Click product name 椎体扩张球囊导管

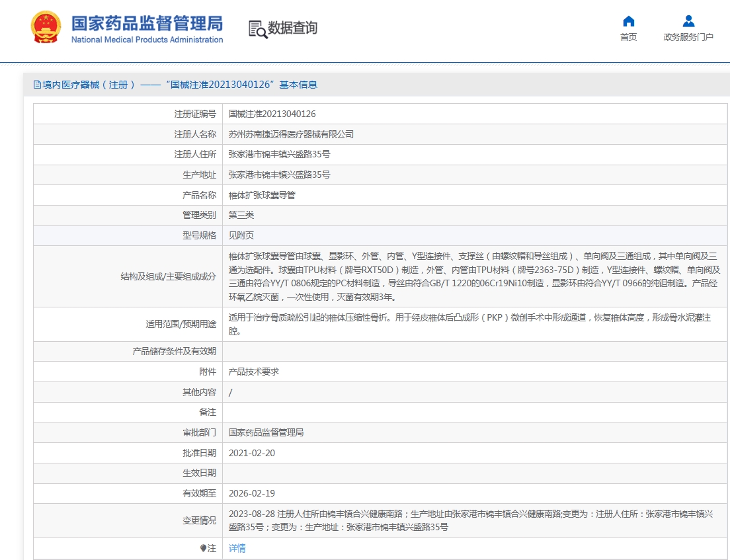coord(262,196)
